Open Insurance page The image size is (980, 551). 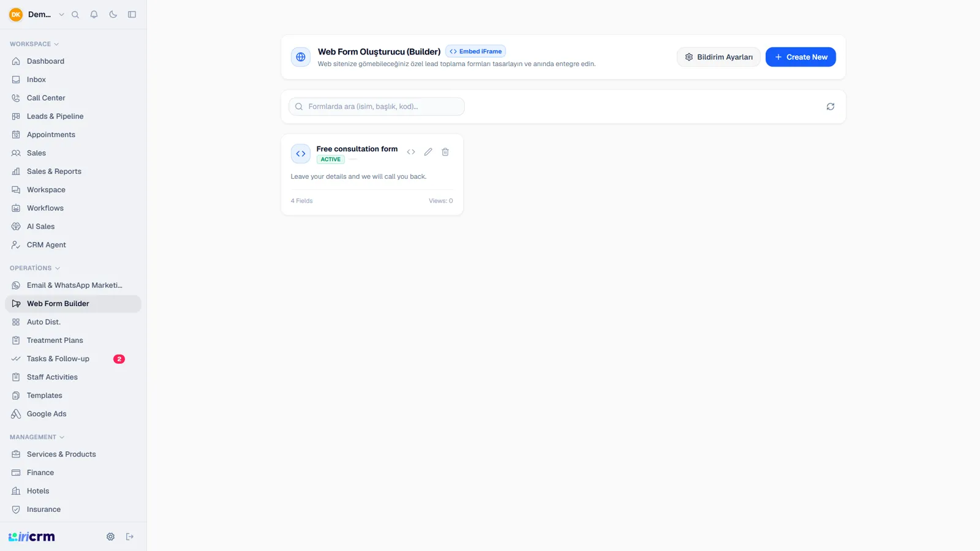(73, 509)
